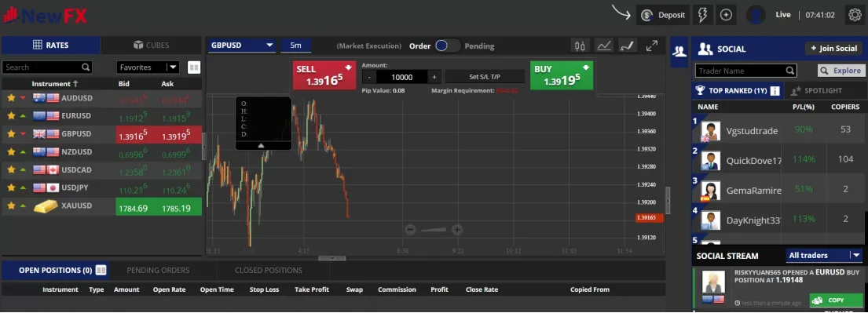
Task: Unfavorite the EURUSD star
Action: click(x=10, y=116)
